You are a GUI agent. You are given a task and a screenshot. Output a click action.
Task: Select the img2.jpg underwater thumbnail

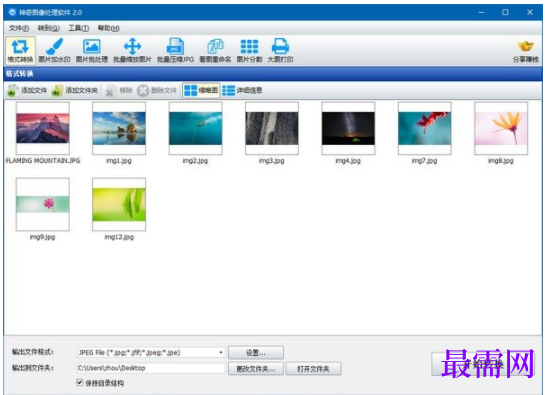[195, 128]
